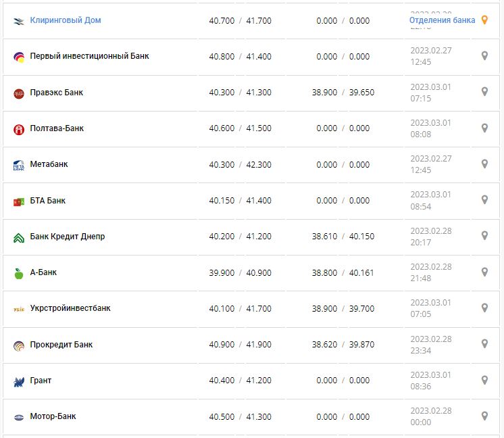Click the БТА Банк logo icon

[x=19, y=201]
